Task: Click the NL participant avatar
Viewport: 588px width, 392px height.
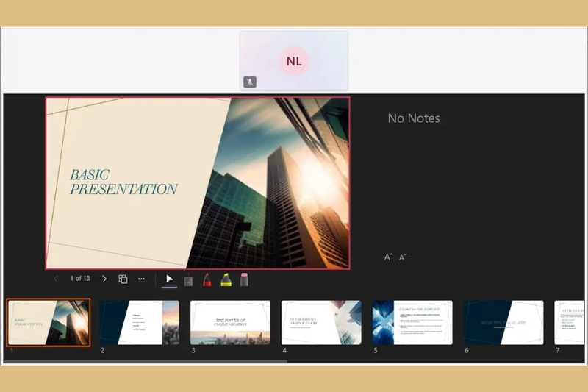Action: click(x=294, y=61)
